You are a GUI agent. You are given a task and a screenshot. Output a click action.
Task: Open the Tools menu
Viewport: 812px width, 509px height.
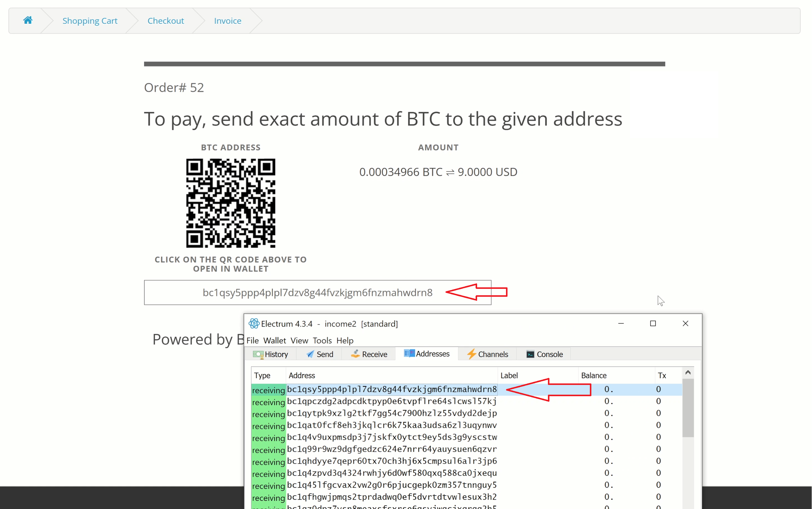(x=322, y=340)
